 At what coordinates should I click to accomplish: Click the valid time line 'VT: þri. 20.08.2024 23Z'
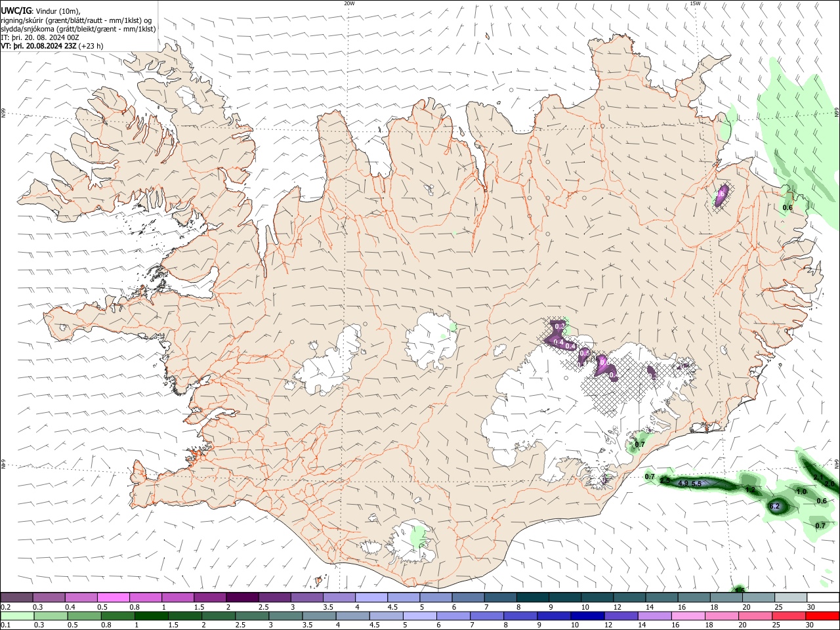pyautogui.click(x=38, y=47)
